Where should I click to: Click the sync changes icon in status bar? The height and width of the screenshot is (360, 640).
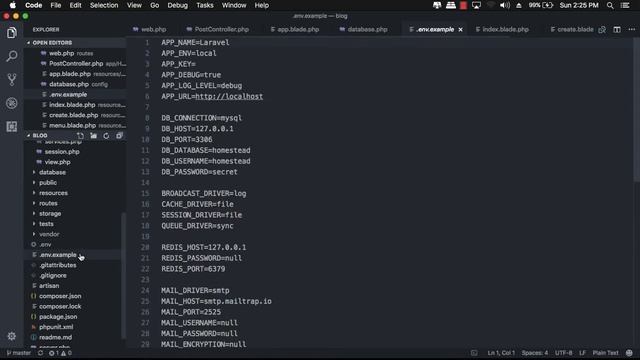(x=40, y=353)
